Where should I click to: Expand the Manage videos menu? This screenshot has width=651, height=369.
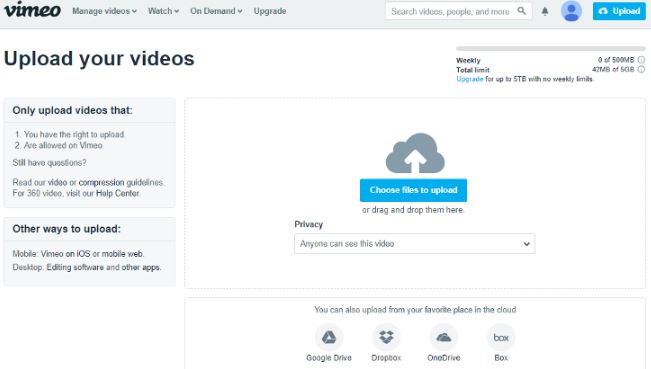pyautogui.click(x=104, y=11)
